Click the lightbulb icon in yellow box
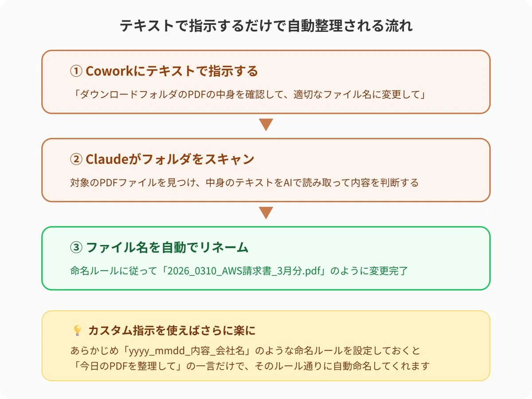The width and height of the screenshot is (532, 399). [77, 331]
